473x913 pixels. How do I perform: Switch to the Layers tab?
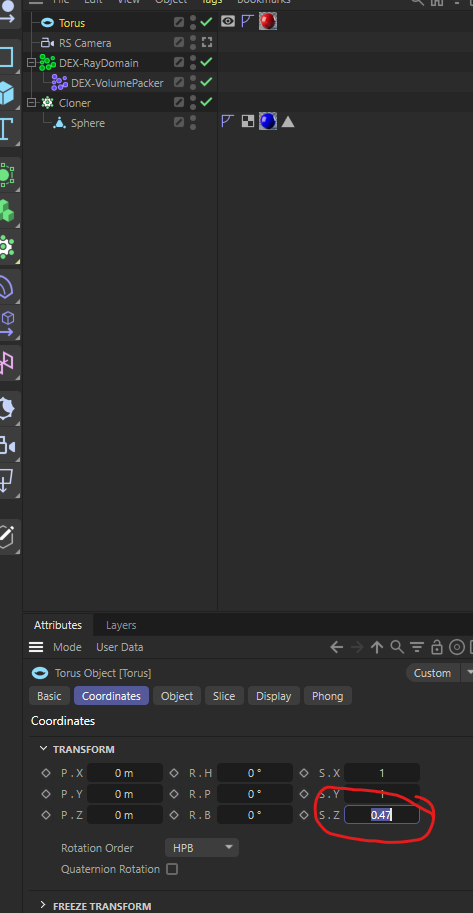point(121,625)
